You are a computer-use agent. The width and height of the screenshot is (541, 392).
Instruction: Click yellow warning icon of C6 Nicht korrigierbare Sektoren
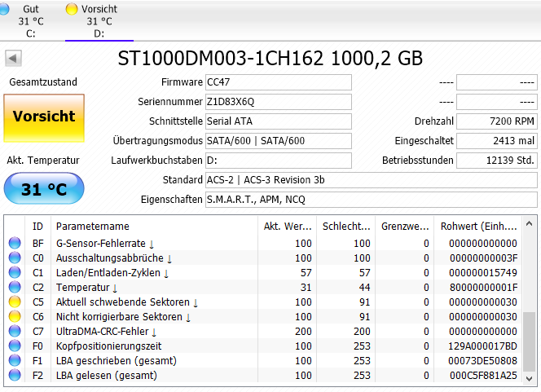15,316
